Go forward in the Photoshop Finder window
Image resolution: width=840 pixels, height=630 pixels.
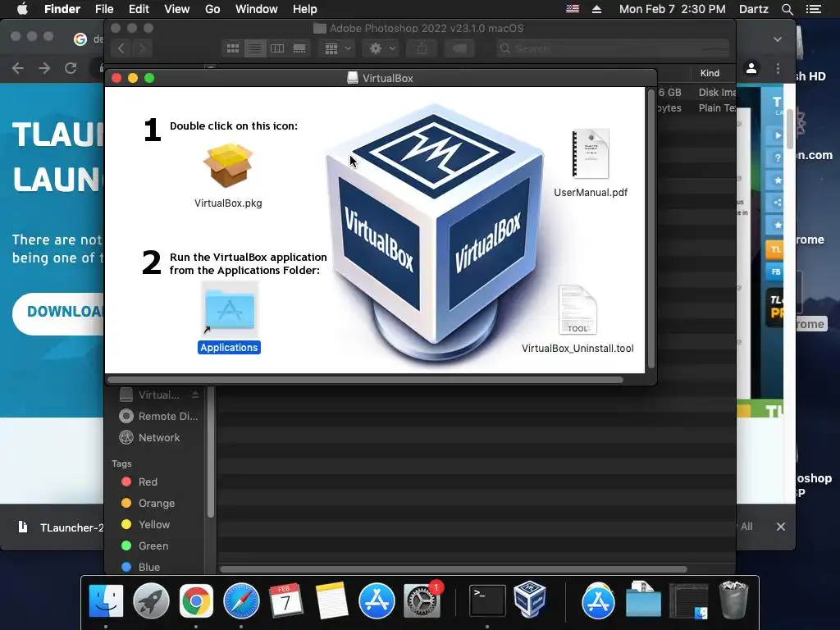point(143,48)
